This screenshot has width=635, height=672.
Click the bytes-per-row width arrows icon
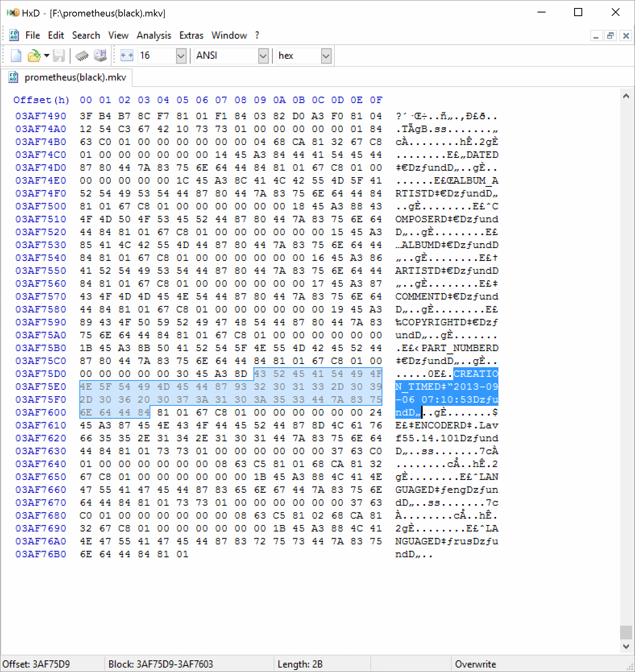[127, 56]
